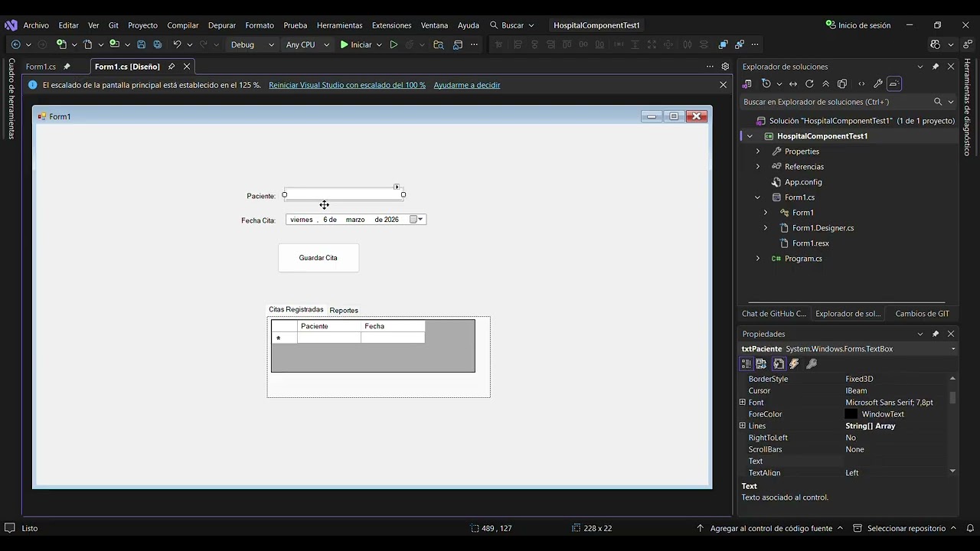
Task: Click the green Iniciar play button
Action: coord(356,44)
